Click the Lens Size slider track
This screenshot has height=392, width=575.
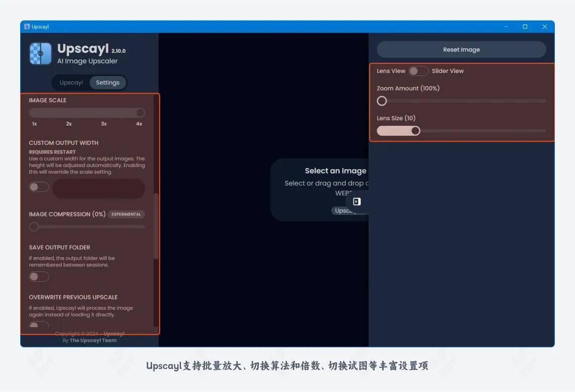click(x=461, y=131)
